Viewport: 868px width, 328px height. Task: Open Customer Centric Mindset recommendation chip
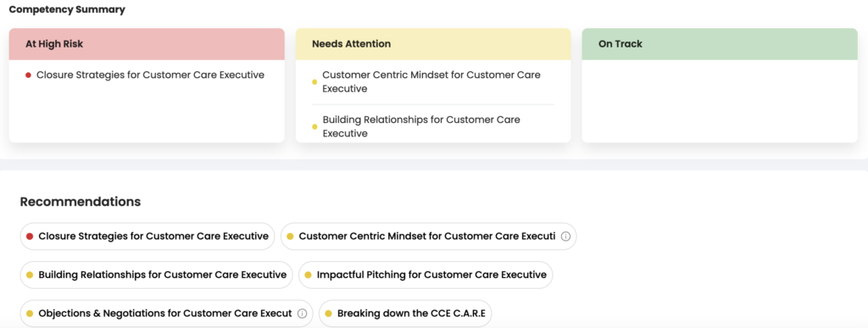[x=428, y=236]
